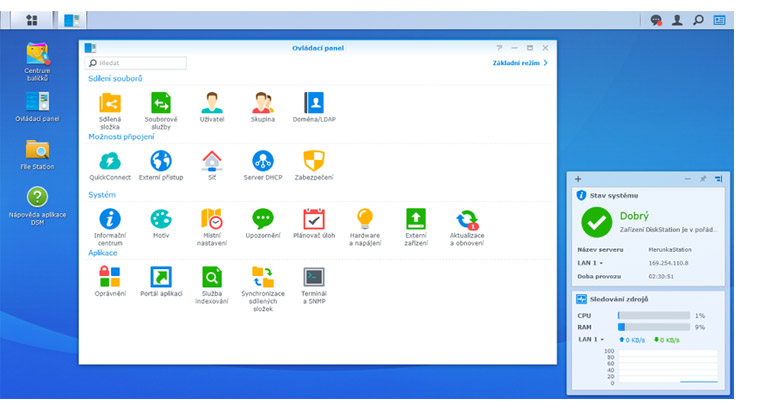Click the IP address 169.254.110.8

click(x=668, y=263)
